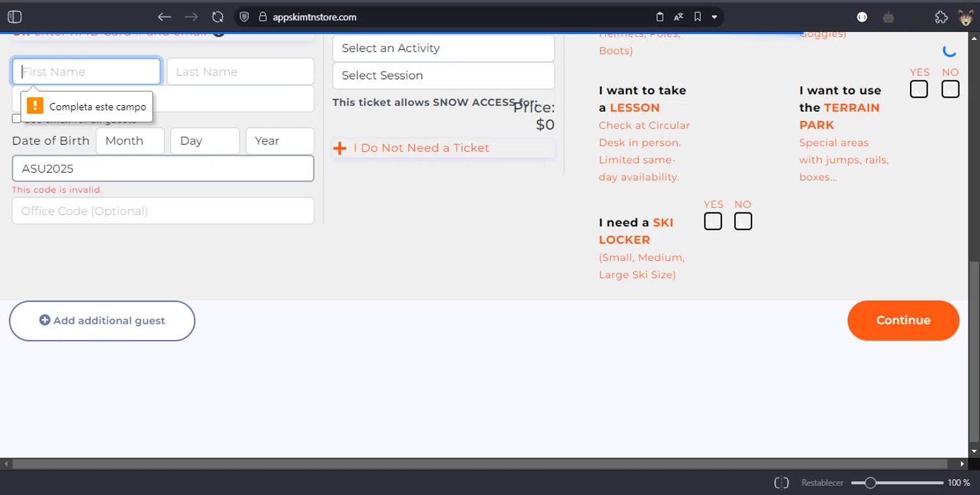Click 'Special areas with jumps, rails, boxes...' text

[x=844, y=160]
